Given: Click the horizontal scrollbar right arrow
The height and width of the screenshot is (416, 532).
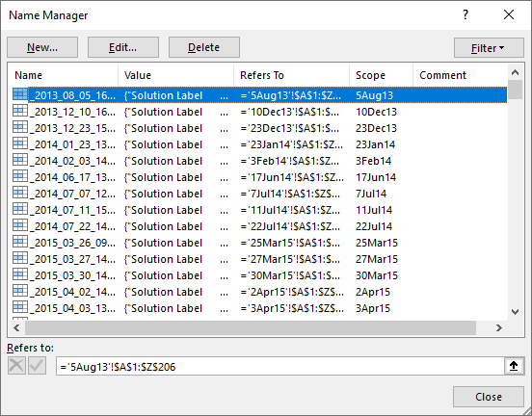Looking at the screenshot, I should 499,327.
